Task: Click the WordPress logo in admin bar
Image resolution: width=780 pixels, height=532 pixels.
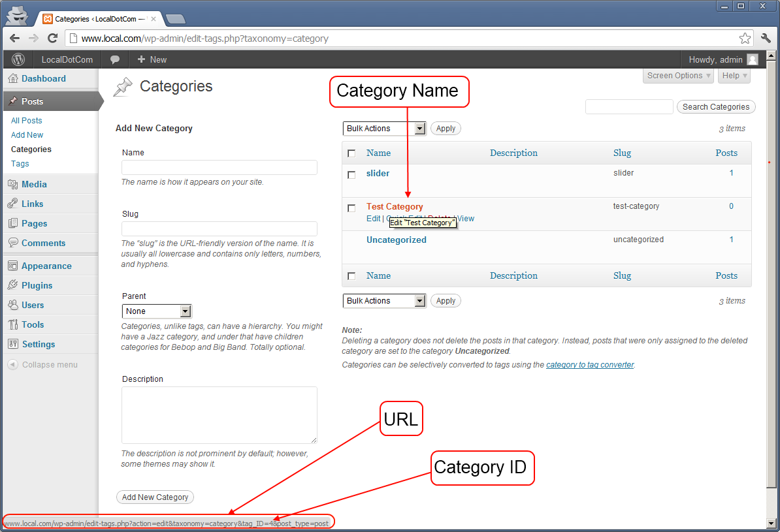Action: (18, 59)
